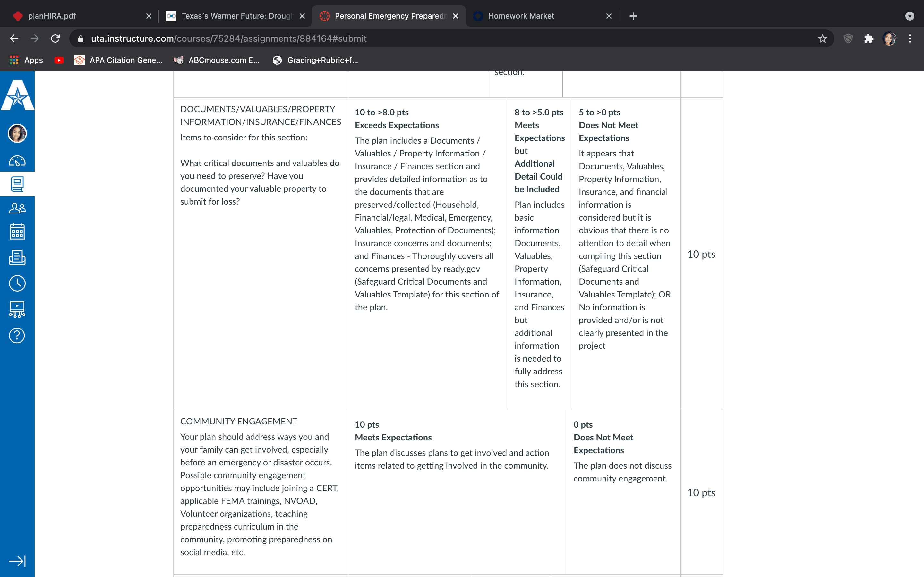
Task: Switch to the Homework Market tab
Action: (542, 16)
